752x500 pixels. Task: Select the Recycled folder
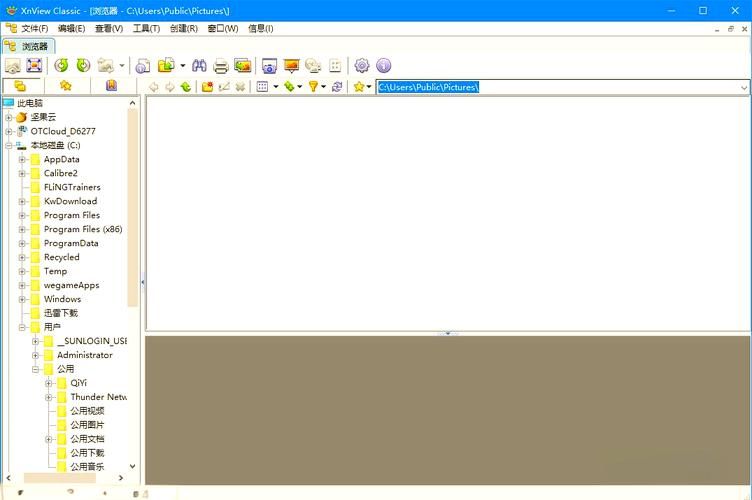(61, 257)
